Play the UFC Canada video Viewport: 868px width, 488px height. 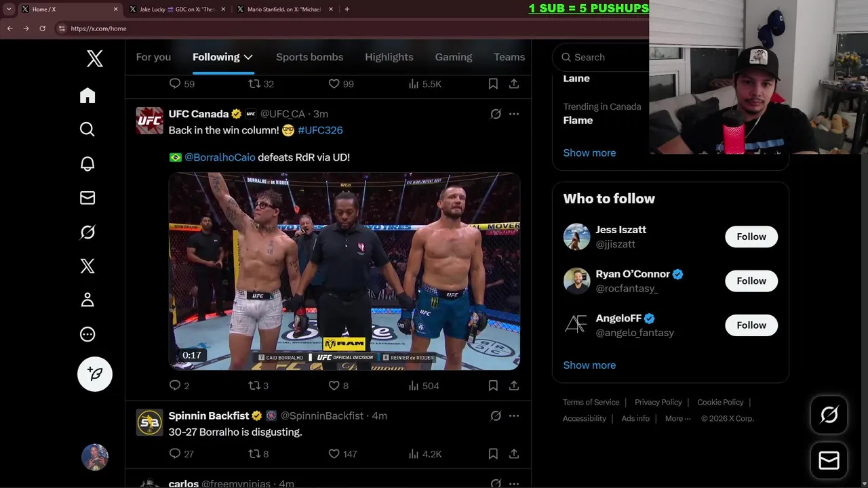click(x=344, y=271)
